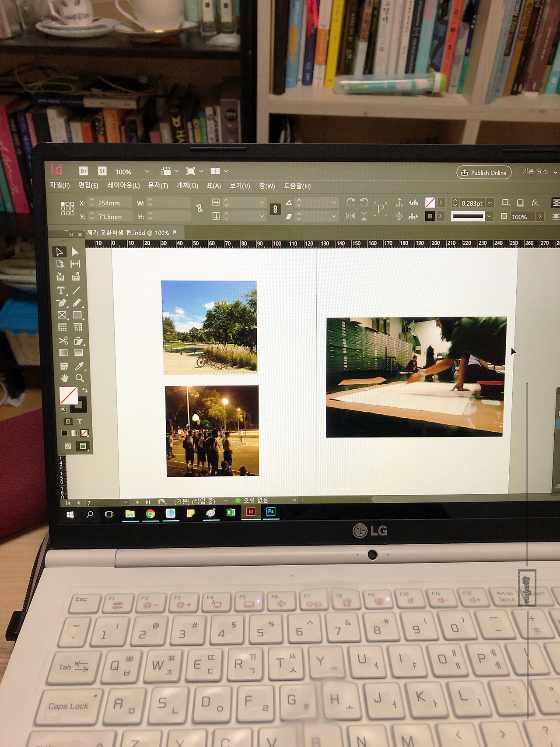
Task: Activate the Line tool
Action: click(x=77, y=290)
